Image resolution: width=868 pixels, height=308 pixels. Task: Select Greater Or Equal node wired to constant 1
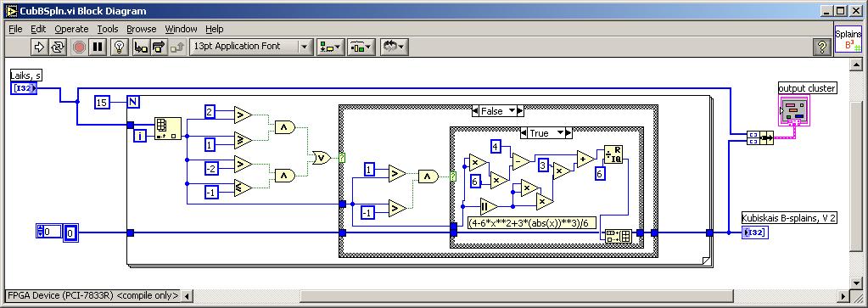(x=243, y=140)
